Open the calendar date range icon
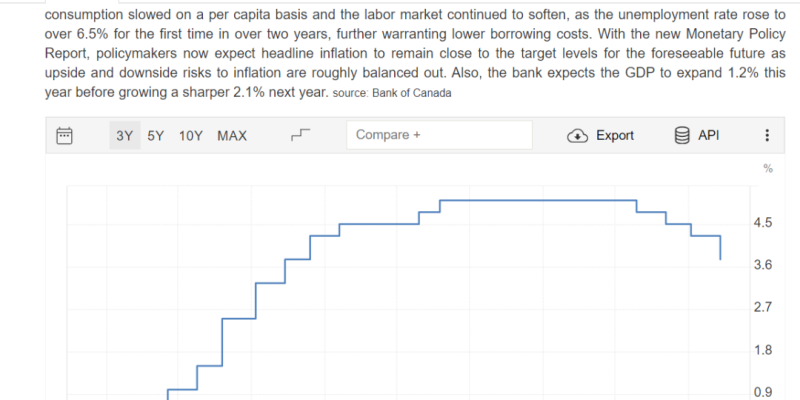 64,136
